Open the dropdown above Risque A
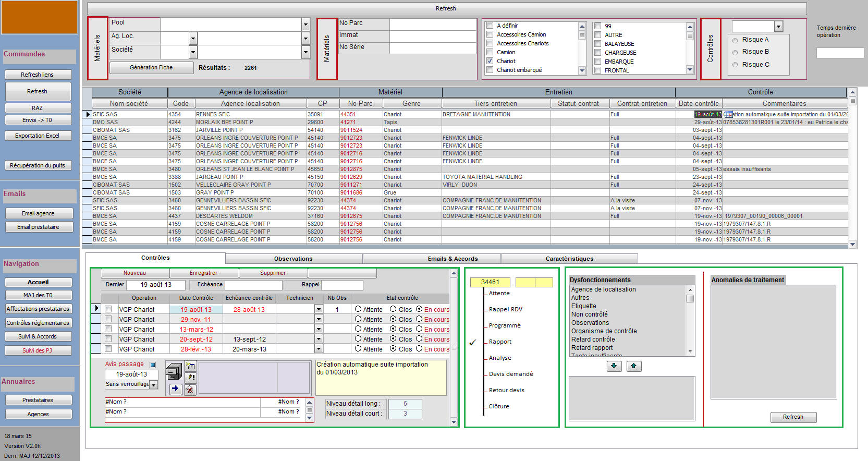Screen dimensions: 868x461 click(778, 27)
